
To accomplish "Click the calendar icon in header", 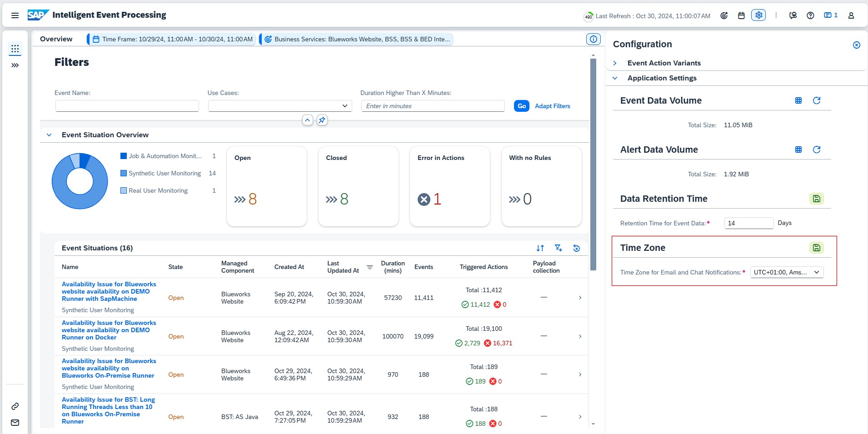I will coord(741,15).
